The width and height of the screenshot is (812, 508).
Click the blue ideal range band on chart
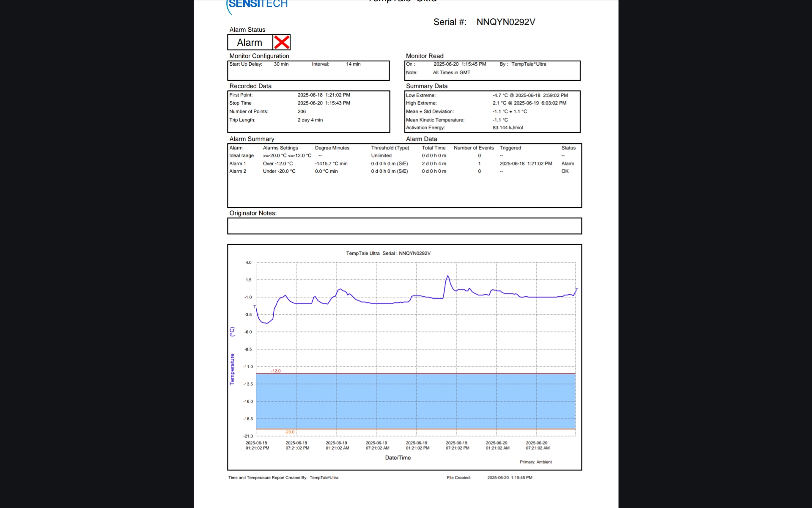(416, 401)
